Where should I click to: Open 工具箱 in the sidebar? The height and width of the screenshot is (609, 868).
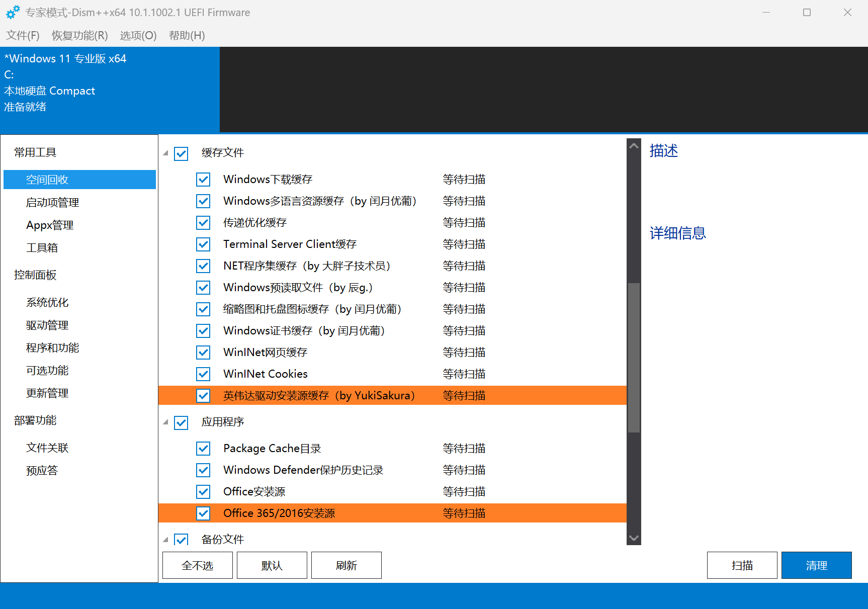[42, 247]
